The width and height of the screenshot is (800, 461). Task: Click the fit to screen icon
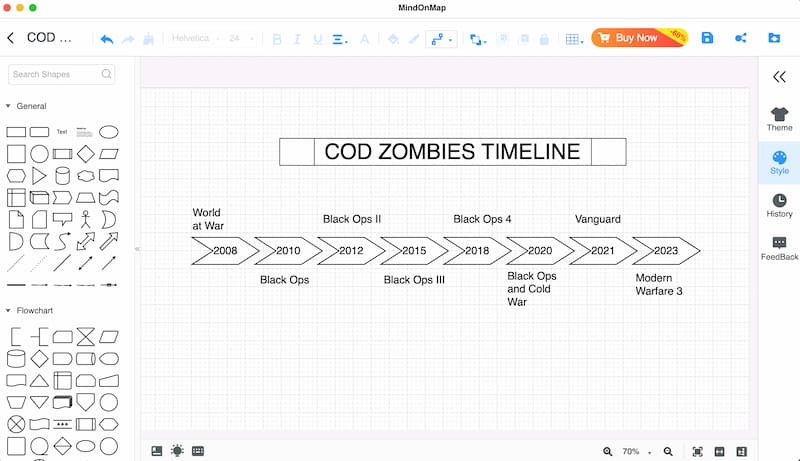pyautogui.click(x=697, y=451)
